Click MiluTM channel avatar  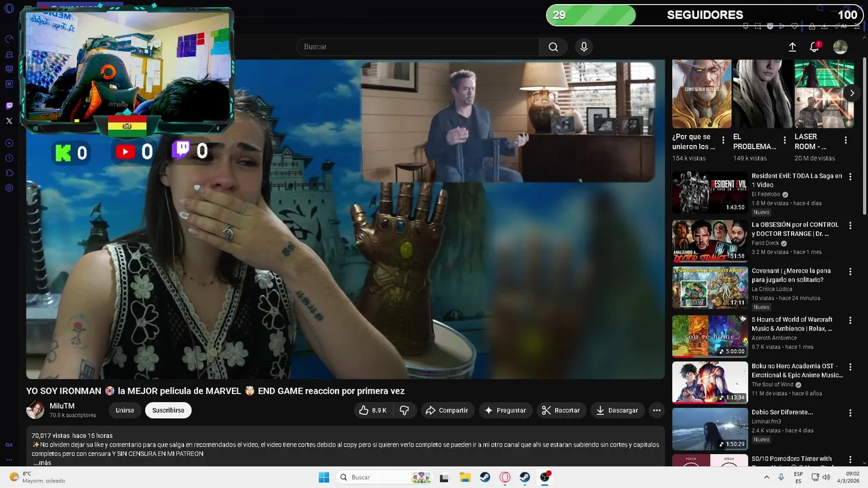(x=35, y=410)
